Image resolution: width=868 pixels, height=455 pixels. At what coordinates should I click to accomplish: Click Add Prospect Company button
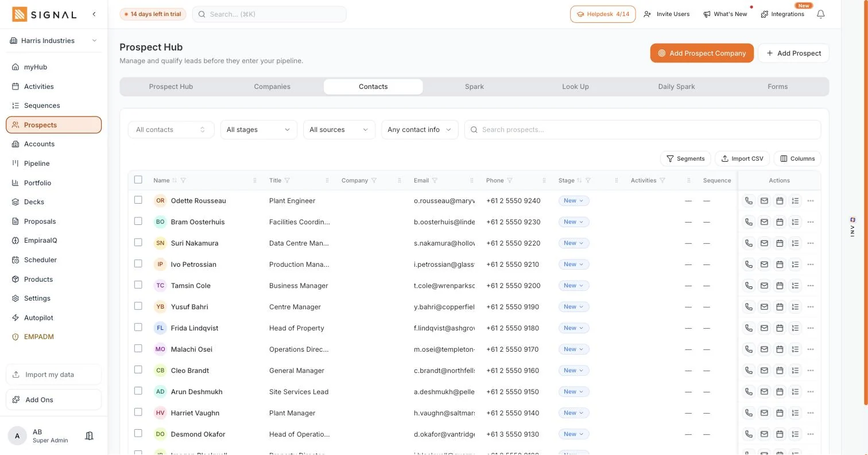point(702,53)
